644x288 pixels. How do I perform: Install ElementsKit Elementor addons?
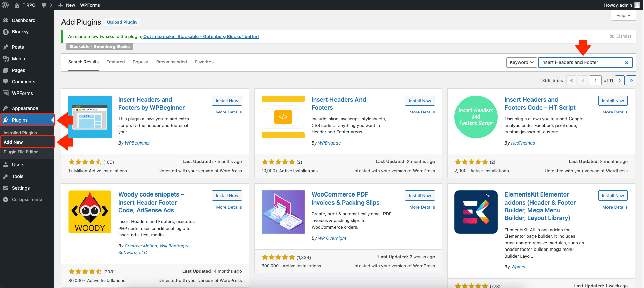click(x=613, y=195)
